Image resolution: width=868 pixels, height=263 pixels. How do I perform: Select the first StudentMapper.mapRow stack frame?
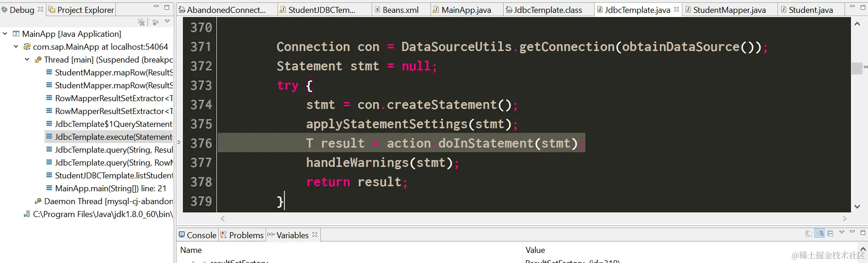point(109,72)
